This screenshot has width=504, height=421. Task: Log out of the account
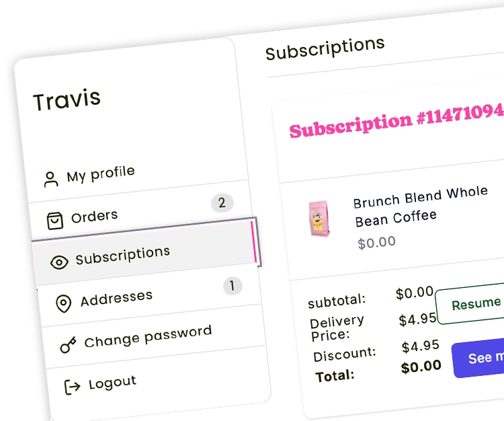[x=112, y=383]
